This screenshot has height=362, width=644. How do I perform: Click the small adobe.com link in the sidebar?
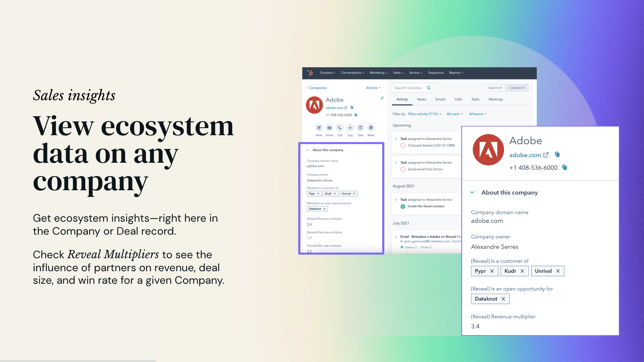[334, 108]
